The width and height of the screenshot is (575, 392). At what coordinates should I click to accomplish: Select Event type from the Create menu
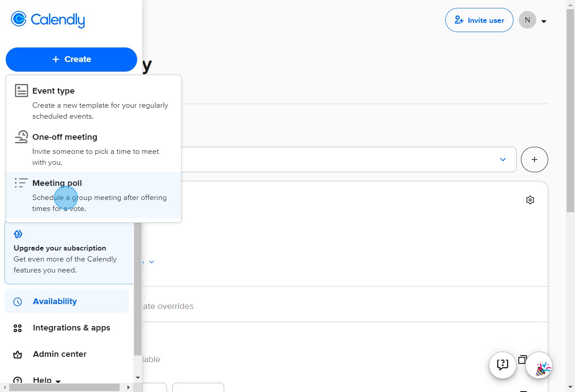94,103
